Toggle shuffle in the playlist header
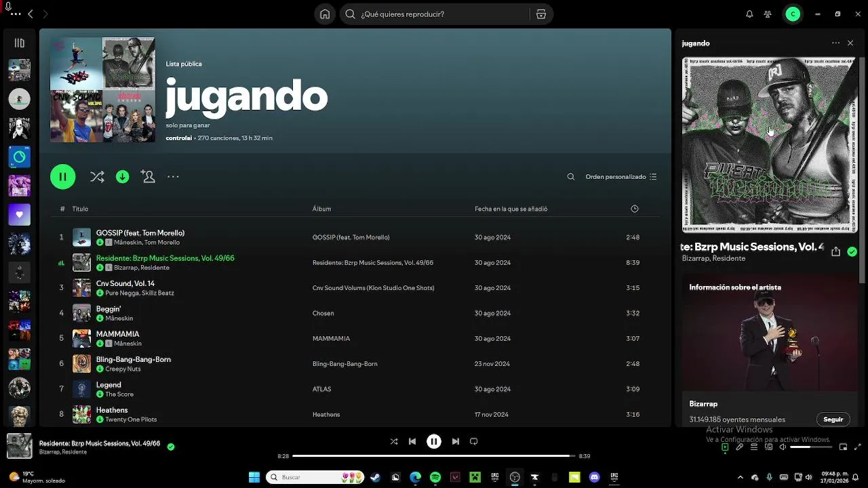The height and width of the screenshot is (488, 868). 97,177
